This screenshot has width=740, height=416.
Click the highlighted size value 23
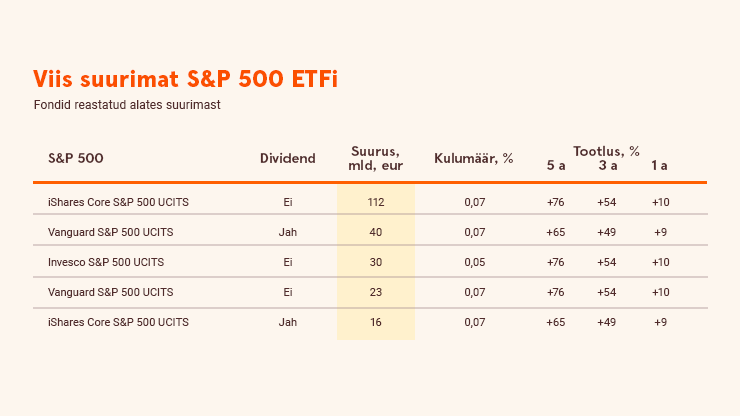click(376, 292)
